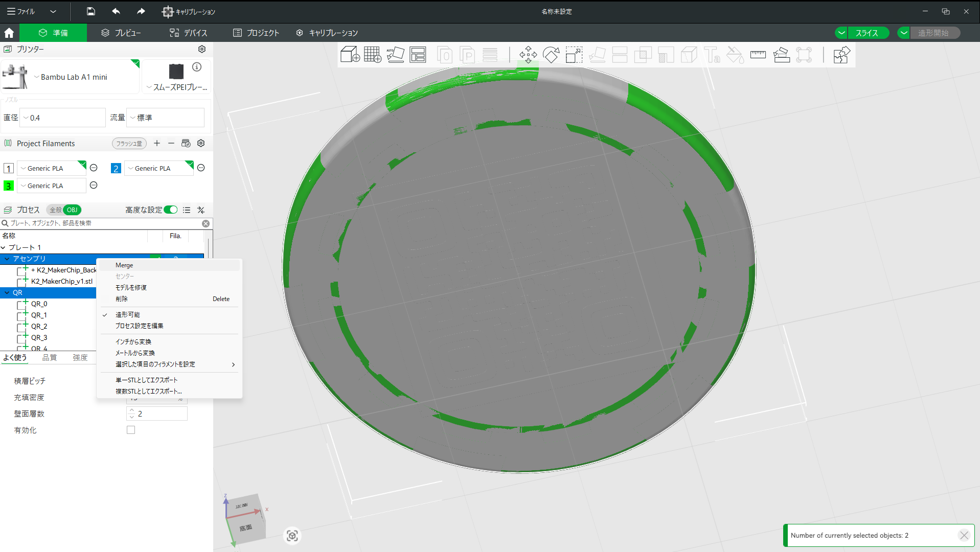Undo the last action
The width and height of the screenshot is (980, 552).
(x=116, y=11)
